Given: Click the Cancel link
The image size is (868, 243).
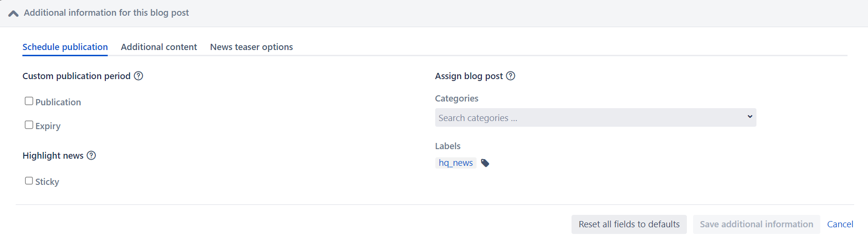Looking at the screenshot, I should pos(840,224).
